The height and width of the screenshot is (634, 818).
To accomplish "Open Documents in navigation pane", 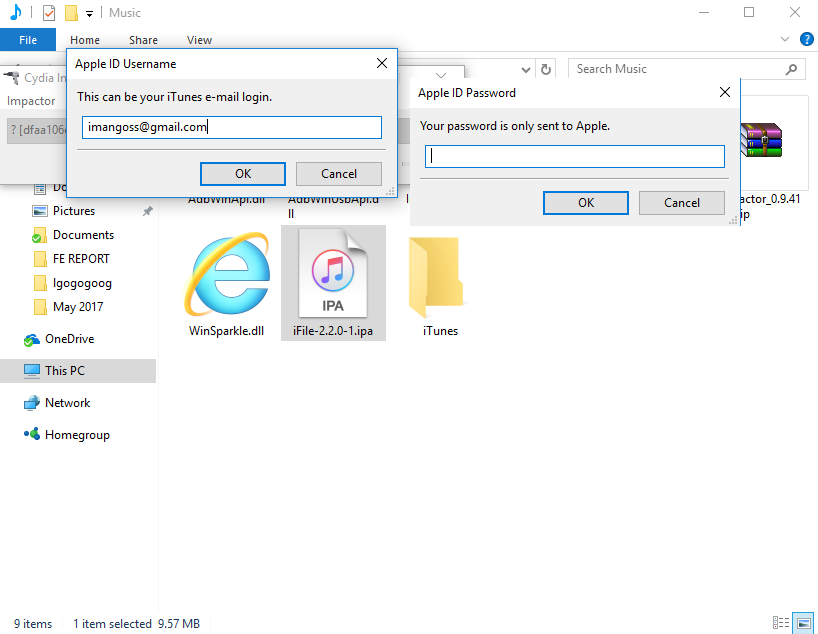I will click(x=83, y=235).
